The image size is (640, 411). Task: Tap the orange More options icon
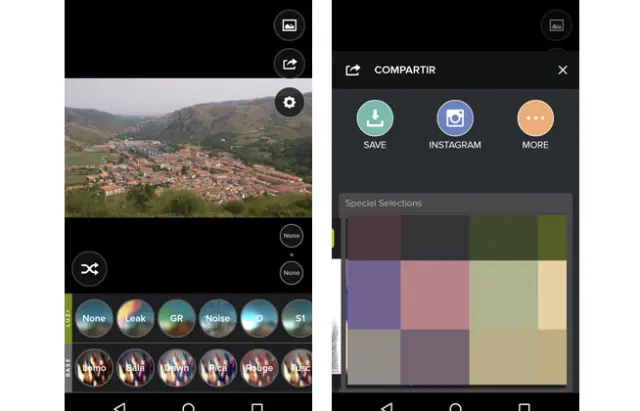pyautogui.click(x=535, y=118)
